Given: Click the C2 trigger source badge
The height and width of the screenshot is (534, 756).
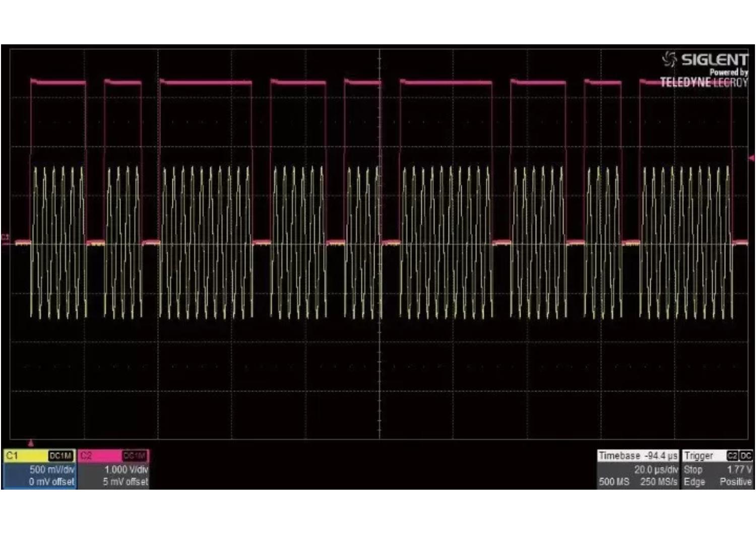Looking at the screenshot, I should 732,456.
